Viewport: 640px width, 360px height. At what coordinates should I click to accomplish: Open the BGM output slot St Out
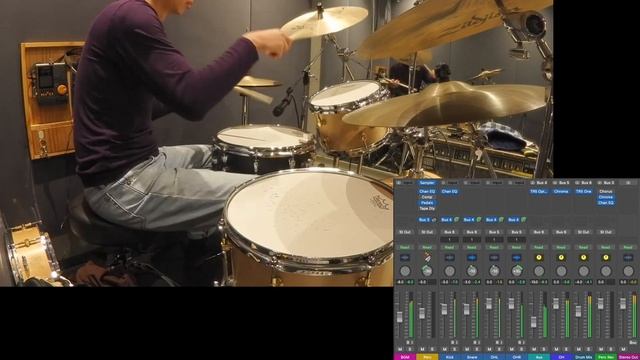click(405, 232)
